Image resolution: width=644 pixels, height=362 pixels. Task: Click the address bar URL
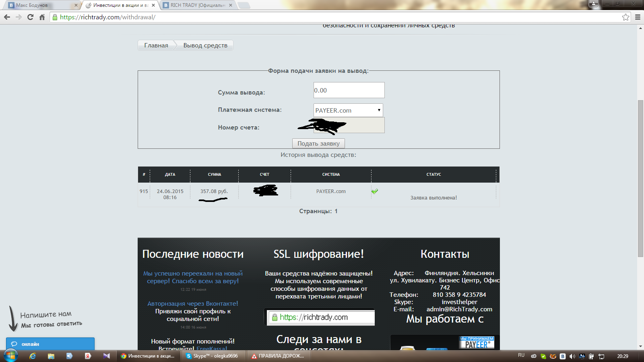(x=107, y=17)
